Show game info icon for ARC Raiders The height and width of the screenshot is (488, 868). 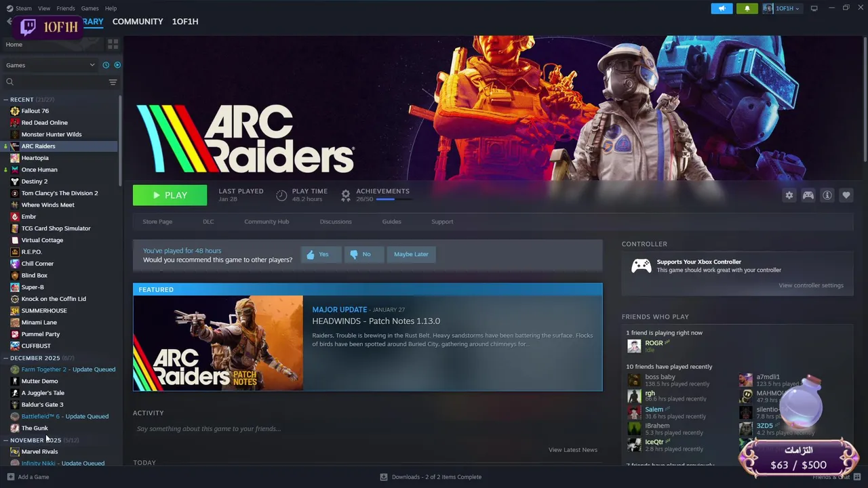pyautogui.click(x=827, y=195)
